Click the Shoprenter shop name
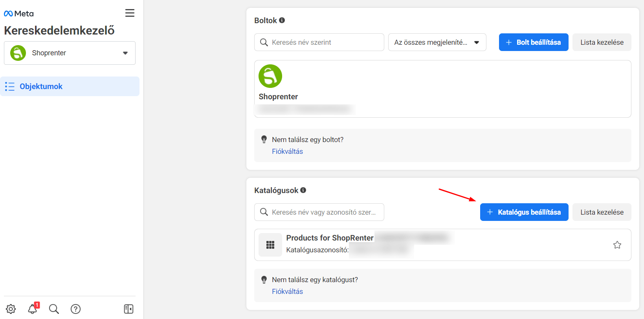The image size is (644, 319). [x=278, y=97]
